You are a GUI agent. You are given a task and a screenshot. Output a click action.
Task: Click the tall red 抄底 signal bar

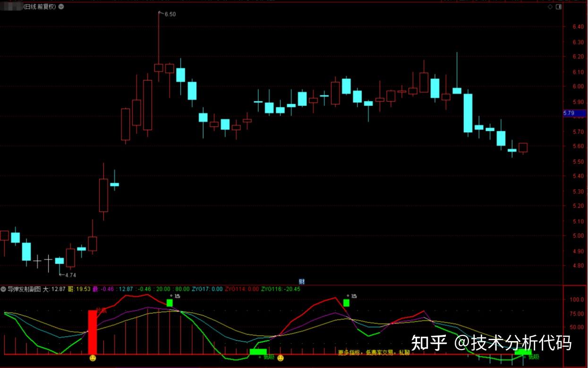click(93, 332)
